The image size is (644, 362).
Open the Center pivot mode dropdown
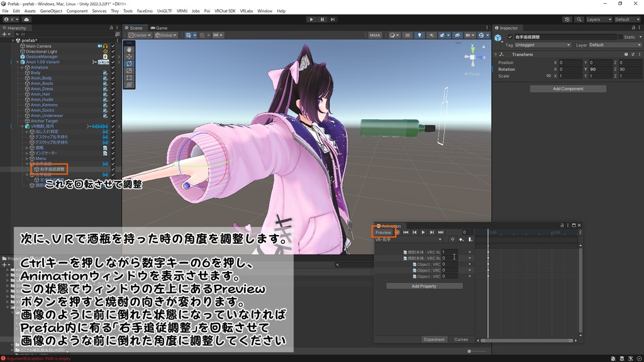(140, 35)
